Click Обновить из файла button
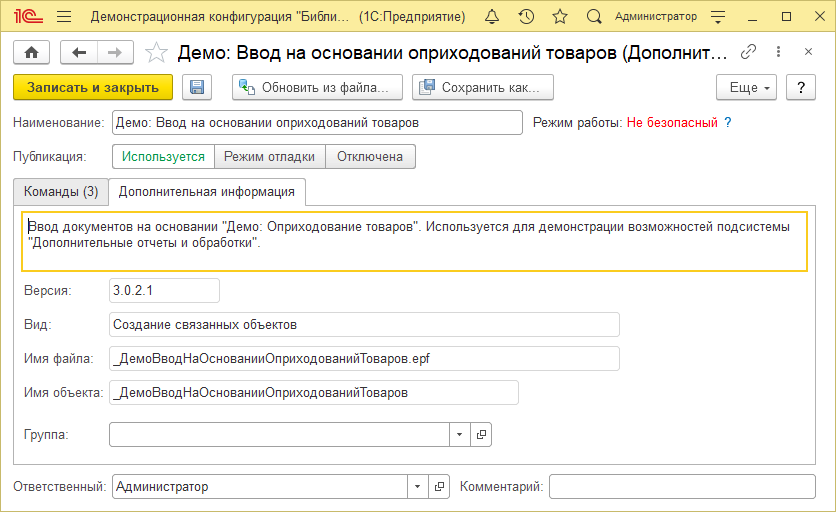 click(x=317, y=88)
